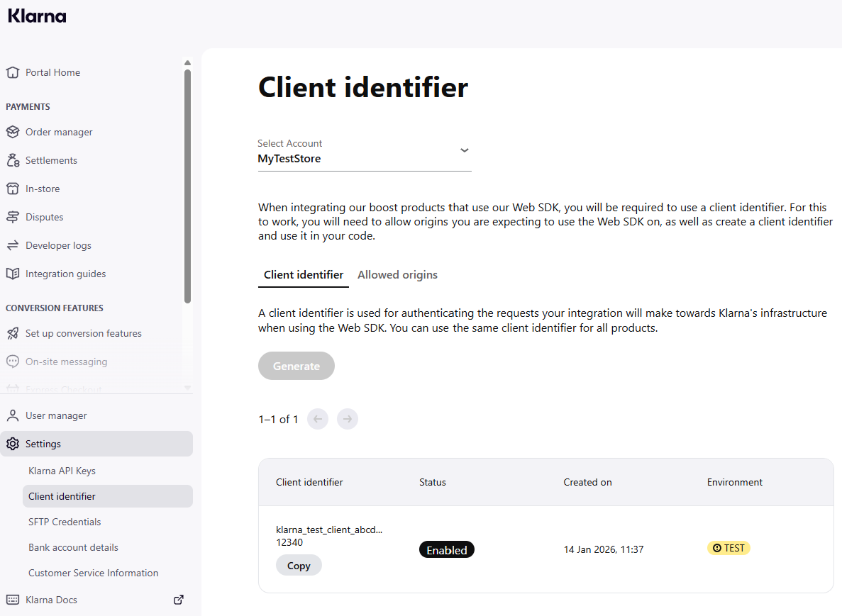Click '1–1 of 1' pagination text

[x=278, y=420]
